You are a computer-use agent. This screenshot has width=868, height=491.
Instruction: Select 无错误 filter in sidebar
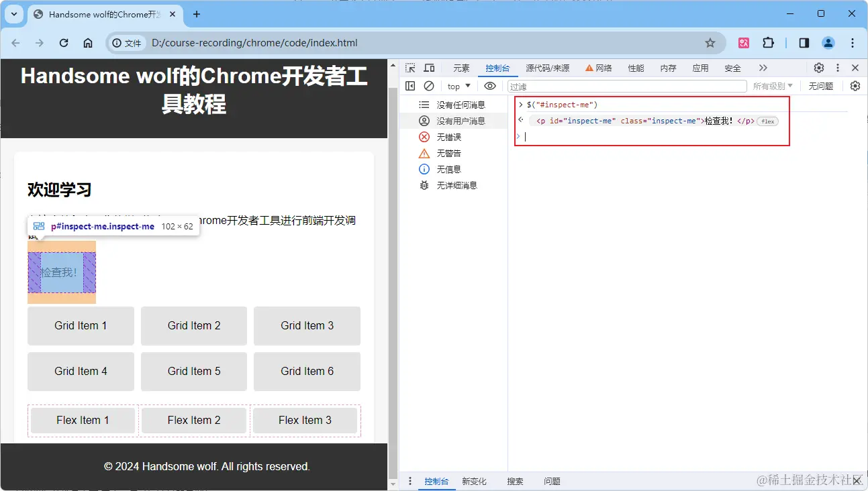(x=453, y=137)
